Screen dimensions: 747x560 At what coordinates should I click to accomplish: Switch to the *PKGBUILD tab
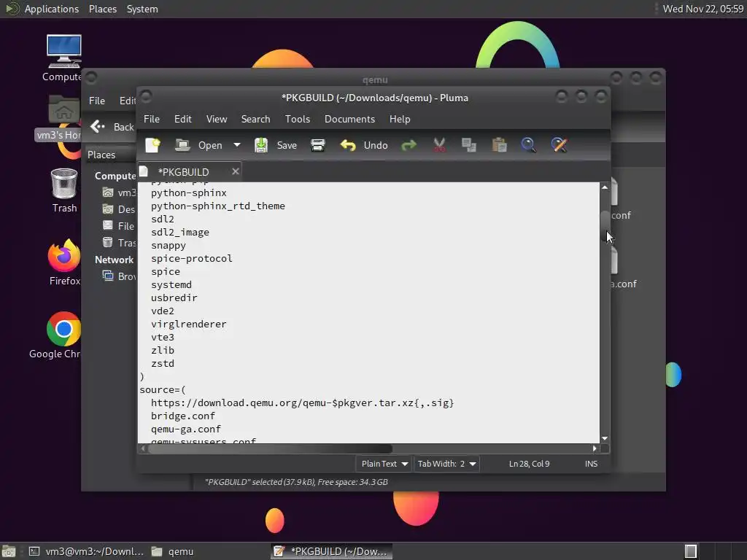point(183,172)
